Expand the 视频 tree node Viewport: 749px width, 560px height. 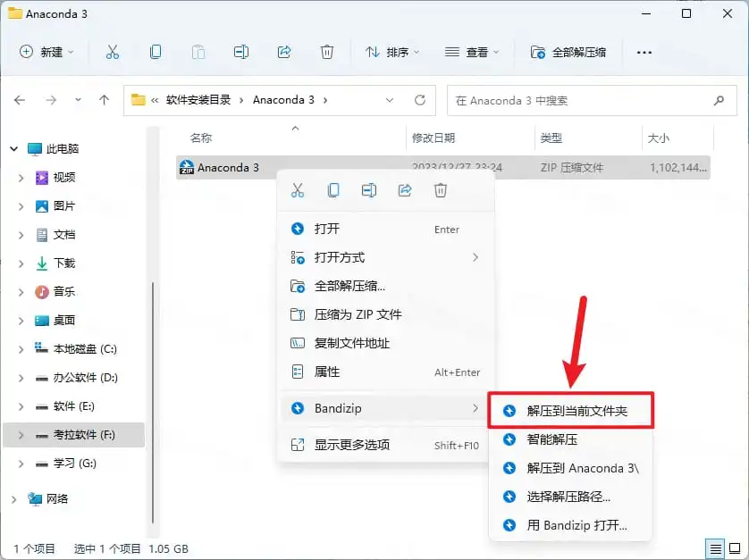pos(21,178)
